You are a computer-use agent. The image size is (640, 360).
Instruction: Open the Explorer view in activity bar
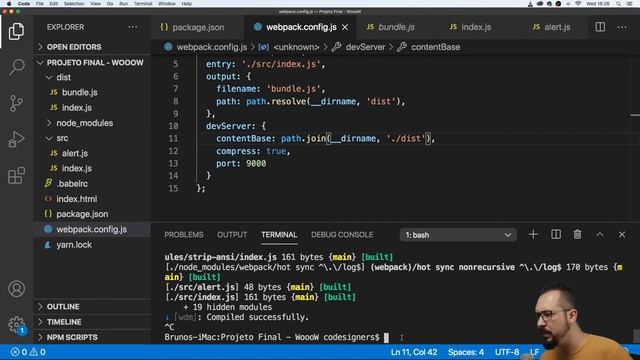pos(16,31)
